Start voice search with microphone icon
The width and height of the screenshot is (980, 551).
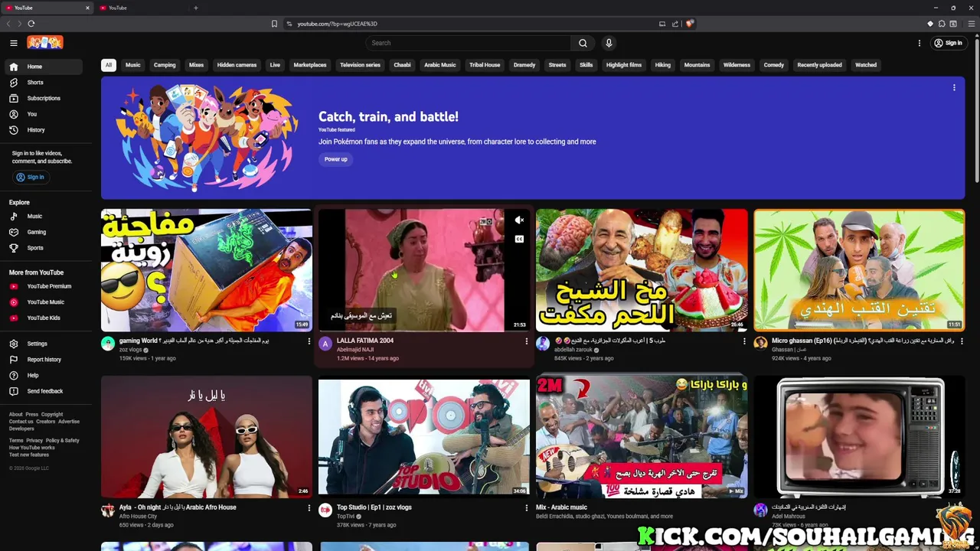(x=609, y=43)
